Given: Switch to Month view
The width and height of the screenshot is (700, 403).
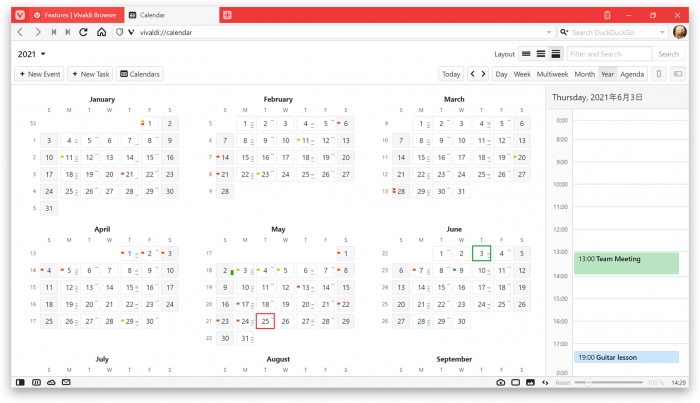Looking at the screenshot, I should point(585,74).
